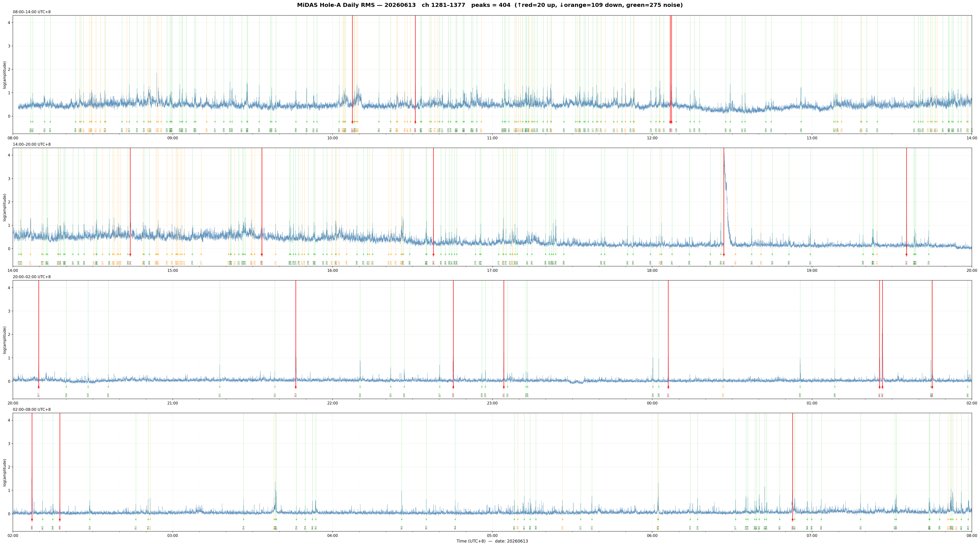
Task: Click the 18:00 time tick label
Action: (x=652, y=270)
